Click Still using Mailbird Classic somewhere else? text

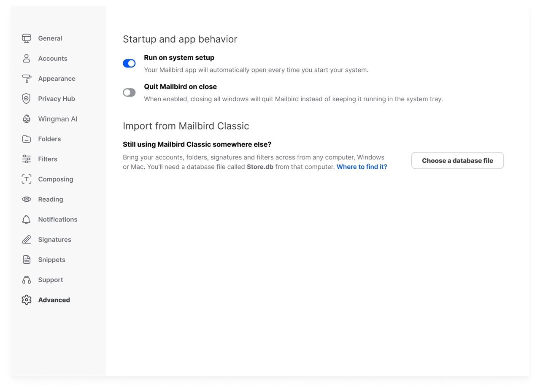tap(197, 145)
